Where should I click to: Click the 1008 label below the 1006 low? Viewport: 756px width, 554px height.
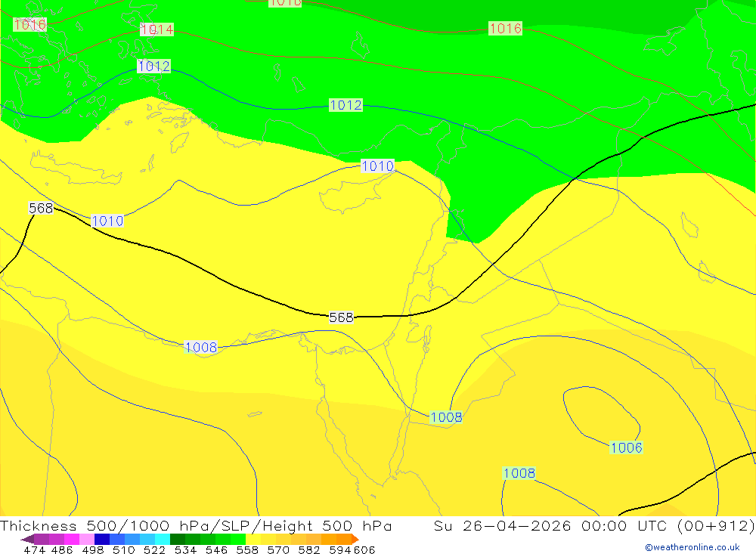pos(519,473)
